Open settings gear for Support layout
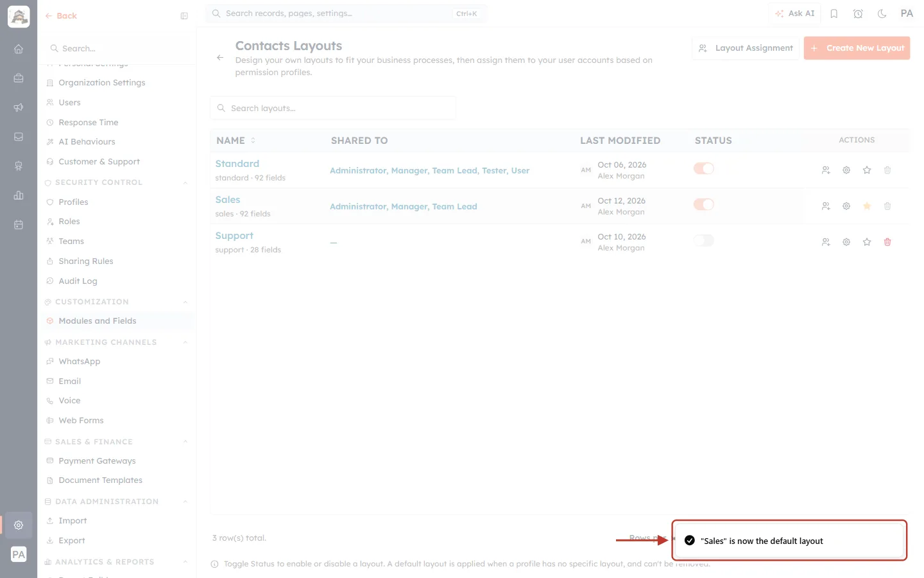924x578 pixels. click(x=846, y=242)
